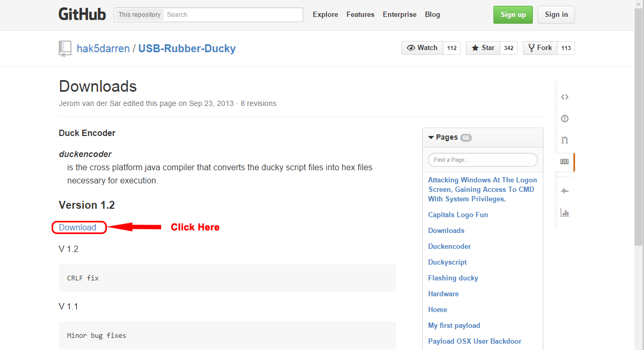Open the Hardware wiki page
Image resolution: width=644 pixels, height=350 pixels.
[x=443, y=294]
